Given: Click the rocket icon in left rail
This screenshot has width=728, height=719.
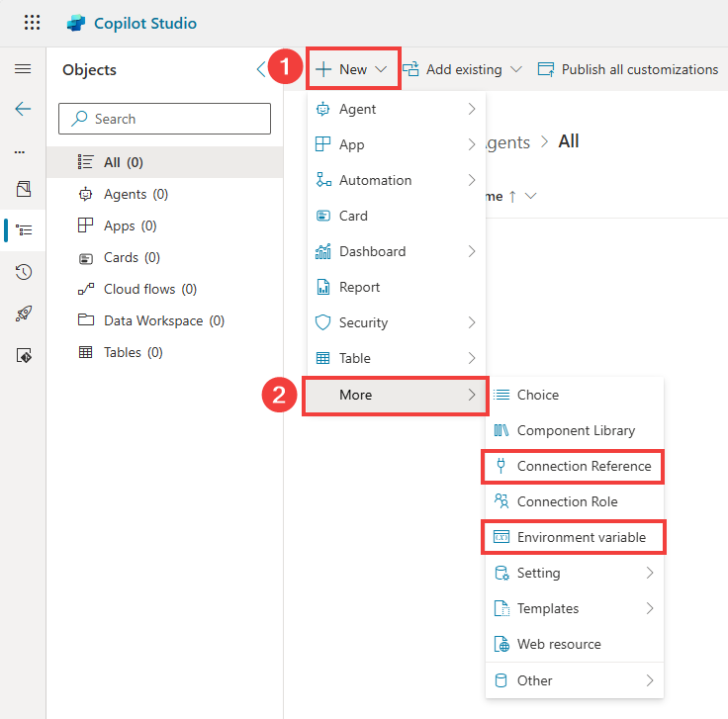Looking at the screenshot, I should coord(23,314).
